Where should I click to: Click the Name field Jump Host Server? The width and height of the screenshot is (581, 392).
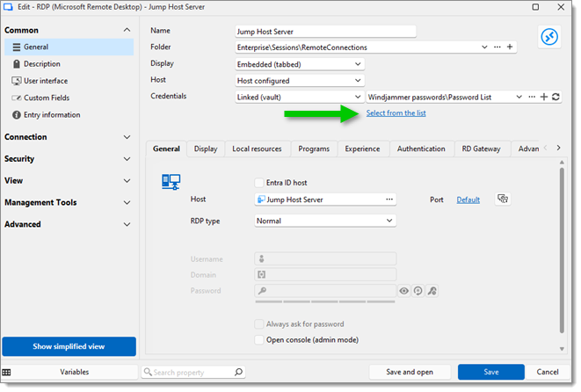point(325,32)
